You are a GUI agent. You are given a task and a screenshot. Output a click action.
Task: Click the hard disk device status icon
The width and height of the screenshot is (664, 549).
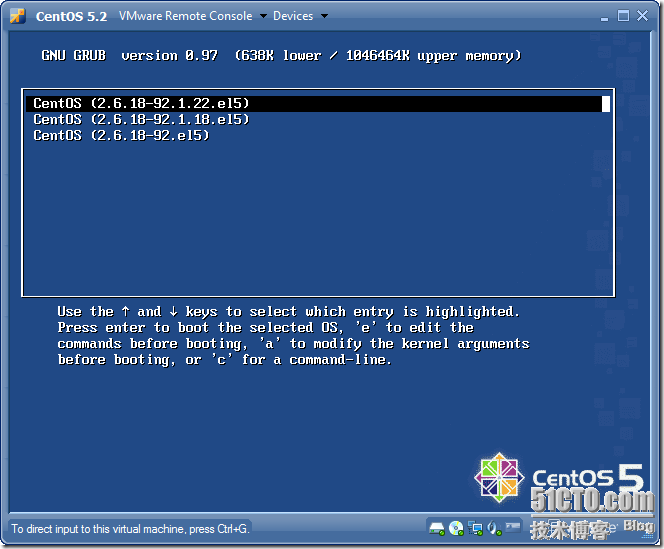(x=437, y=528)
